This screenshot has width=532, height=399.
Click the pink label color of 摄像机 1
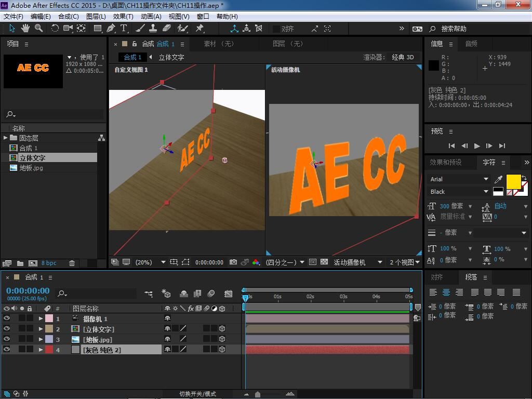[49, 318]
